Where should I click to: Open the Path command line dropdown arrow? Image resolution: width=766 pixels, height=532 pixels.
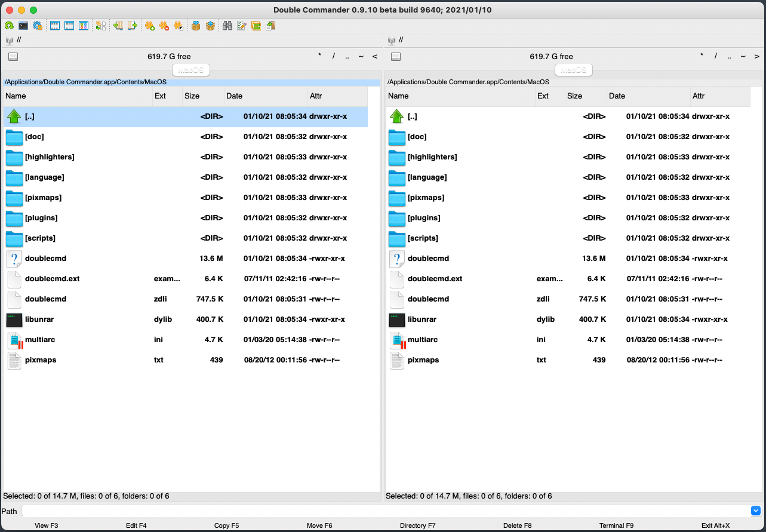pos(755,511)
